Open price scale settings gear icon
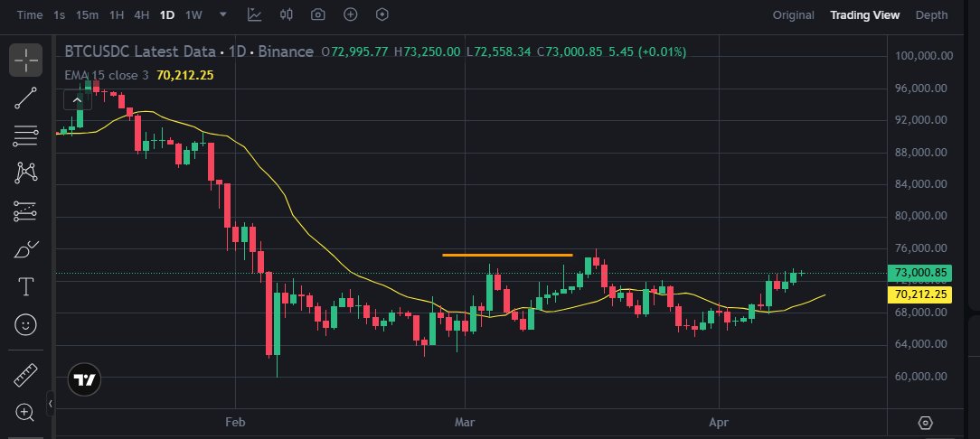The image size is (980, 439). [x=926, y=423]
